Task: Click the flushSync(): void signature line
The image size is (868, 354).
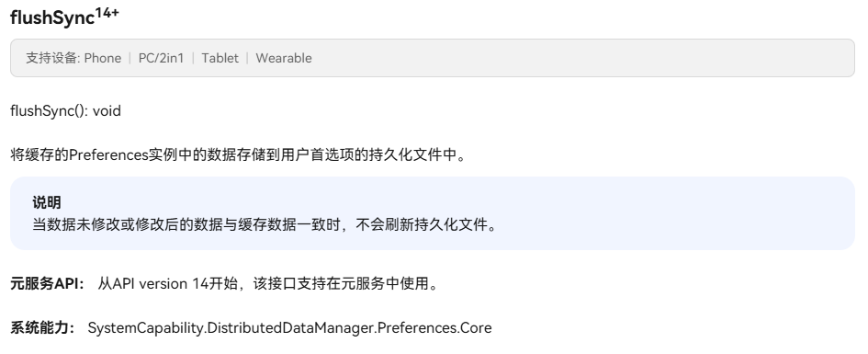Action: pyautogui.click(x=65, y=111)
